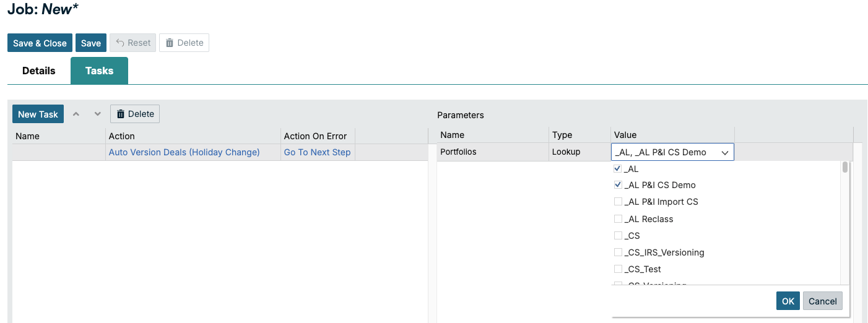Tick the _CS portfolio checkbox

[618, 236]
